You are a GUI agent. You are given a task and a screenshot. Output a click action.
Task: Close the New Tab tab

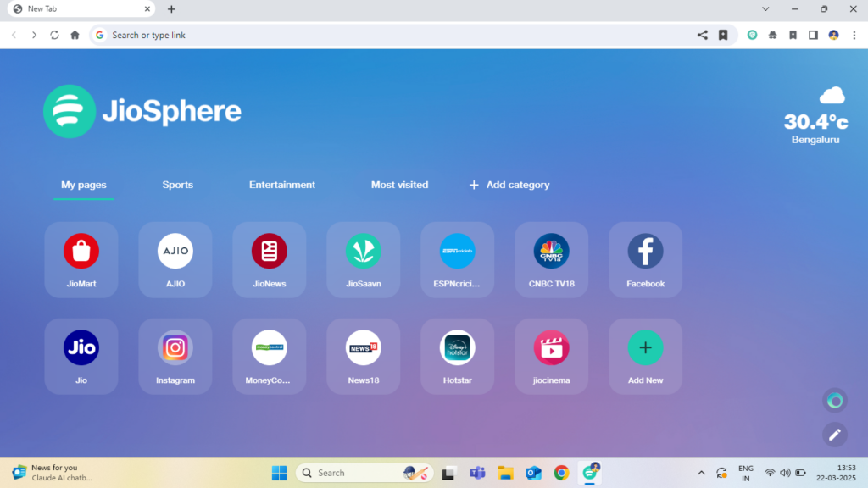(147, 8)
